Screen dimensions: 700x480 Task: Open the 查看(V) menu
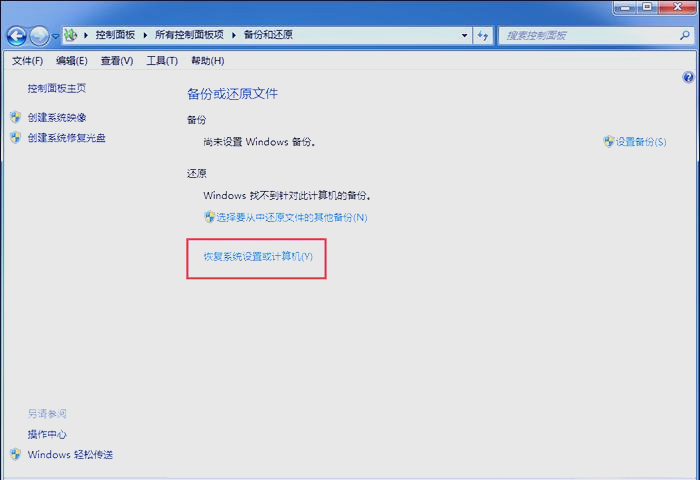pos(117,61)
